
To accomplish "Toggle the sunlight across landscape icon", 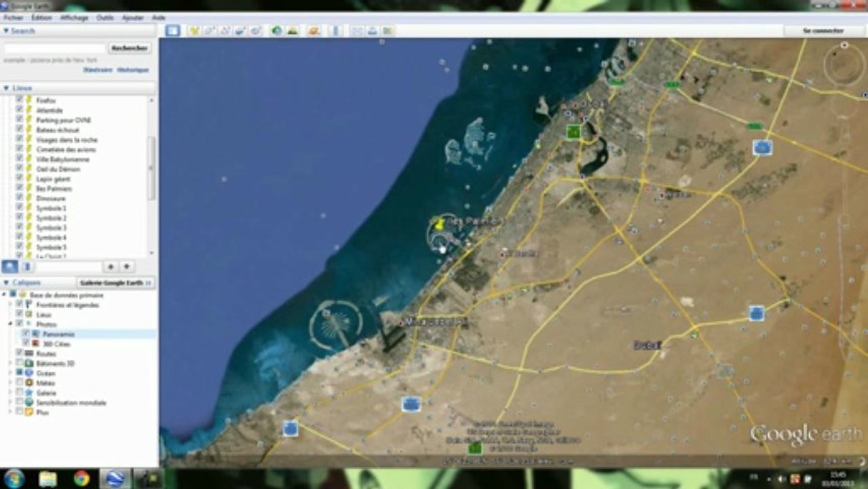I will point(293,31).
